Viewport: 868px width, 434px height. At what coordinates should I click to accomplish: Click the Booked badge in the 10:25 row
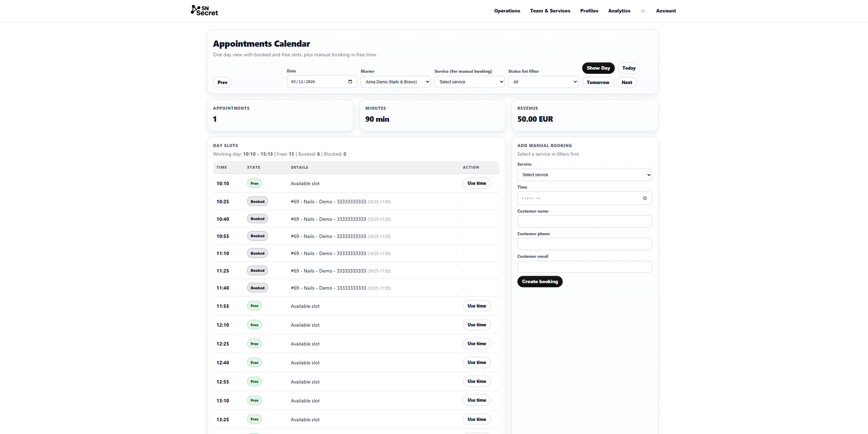[258, 202]
